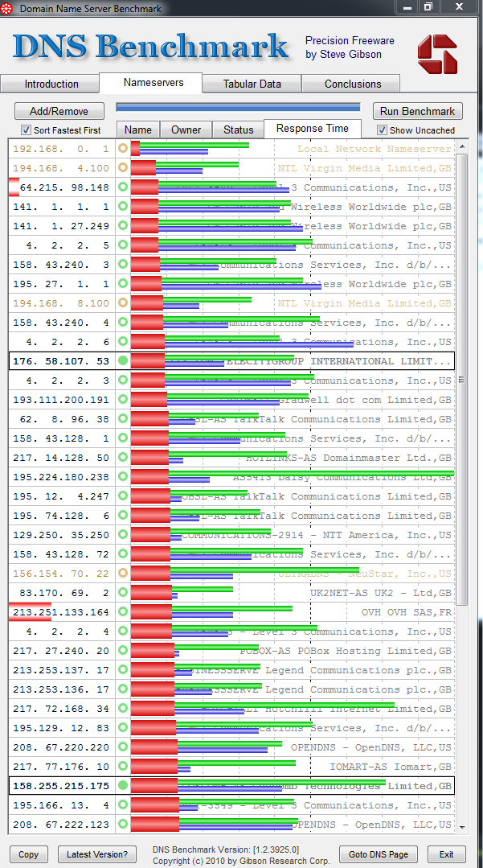Click the vertical scrollbar thumb
The image size is (483, 868).
[x=461, y=379]
